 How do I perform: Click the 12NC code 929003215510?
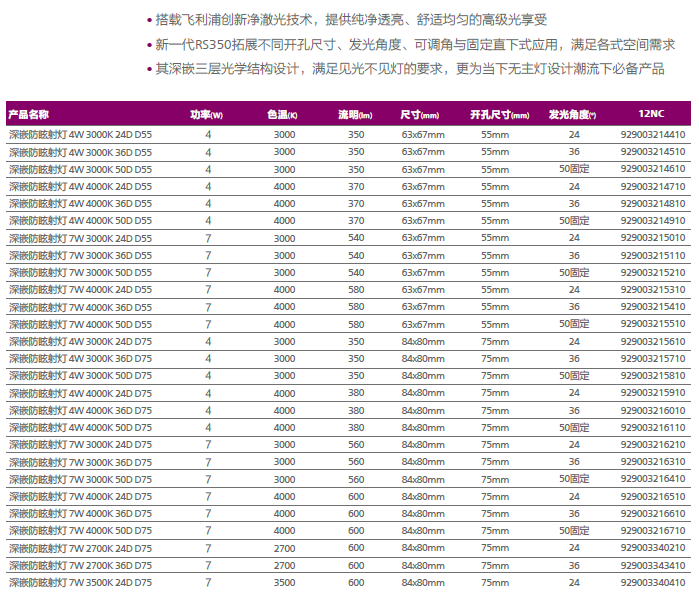pyautogui.click(x=653, y=324)
